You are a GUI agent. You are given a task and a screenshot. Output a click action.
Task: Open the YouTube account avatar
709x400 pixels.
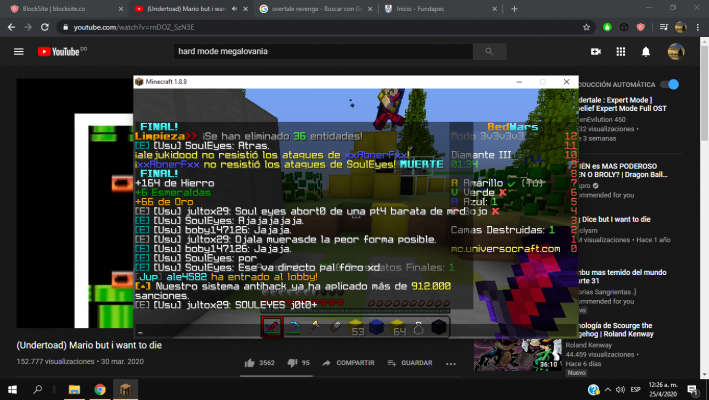pyautogui.click(x=676, y=52)
